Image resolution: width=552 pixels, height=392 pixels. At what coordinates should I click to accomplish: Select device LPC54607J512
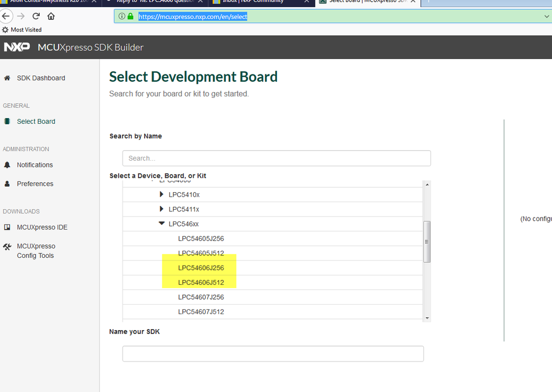(201, 312)
